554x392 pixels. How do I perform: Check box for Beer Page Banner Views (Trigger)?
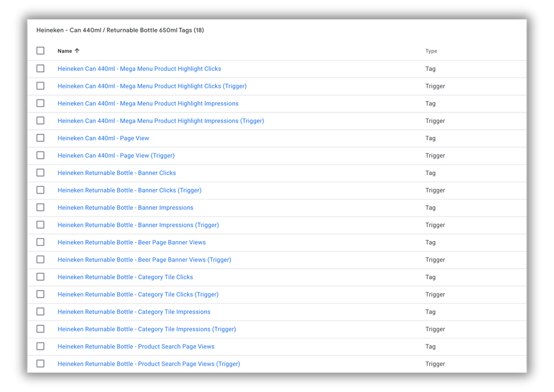click(x=40, y=259)
